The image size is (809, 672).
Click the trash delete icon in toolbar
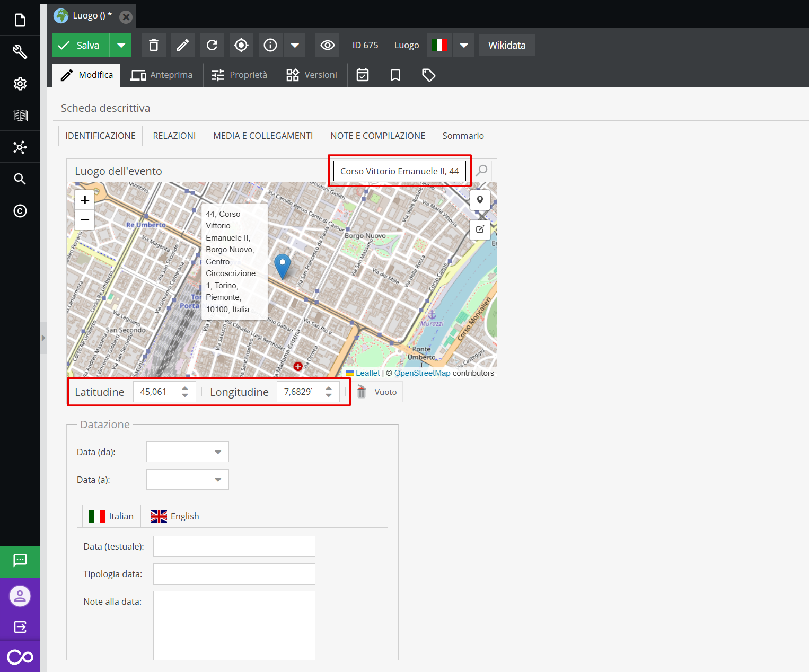pyautogui.click(x=154, y=46)
